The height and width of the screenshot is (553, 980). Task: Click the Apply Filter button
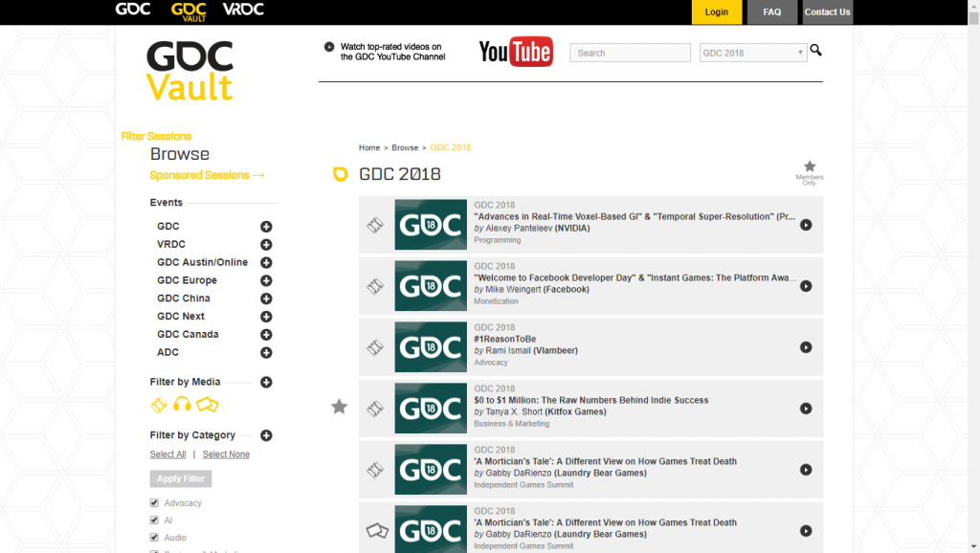[181, 478]
